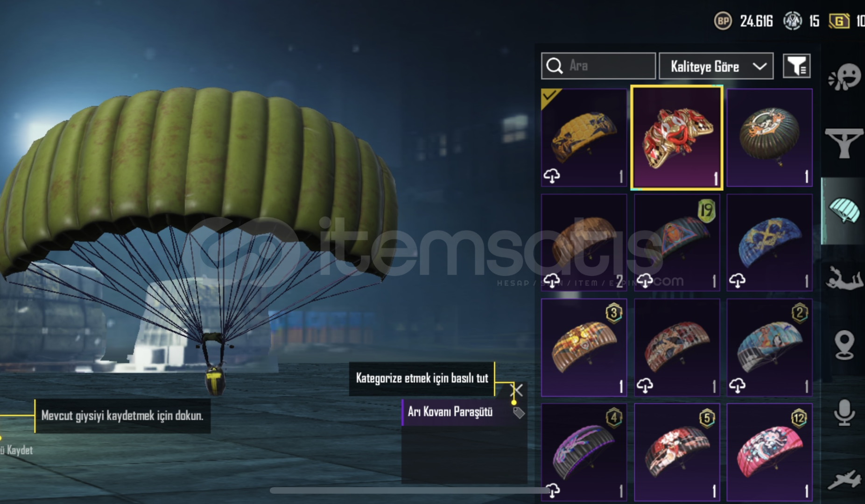Viewport: 865px width, 504px height.
Task: Open the microphone voice category icon
Action: 844,413
